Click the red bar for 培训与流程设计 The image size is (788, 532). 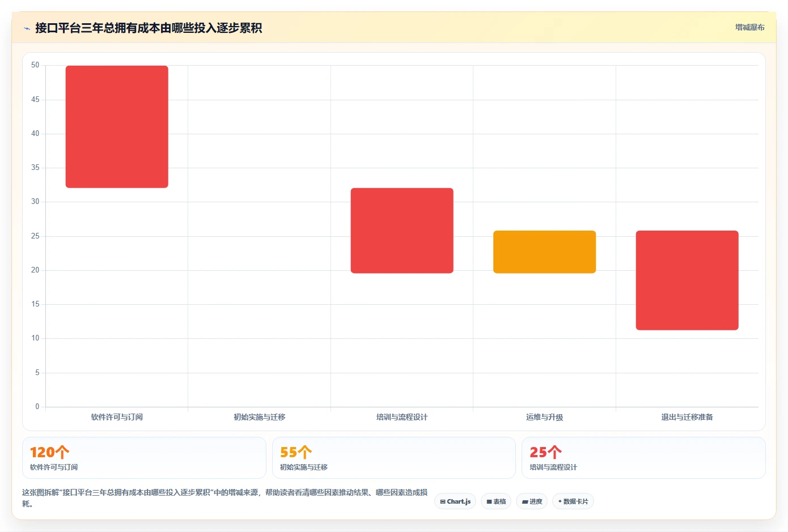pyautogui.click(x=402, y=231)
